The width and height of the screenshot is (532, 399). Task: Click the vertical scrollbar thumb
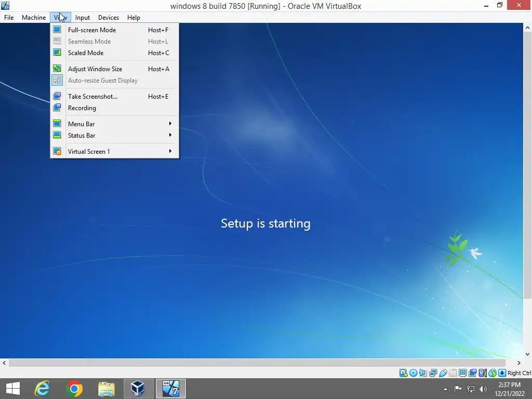pyautogui.click(x=527, y=165)
